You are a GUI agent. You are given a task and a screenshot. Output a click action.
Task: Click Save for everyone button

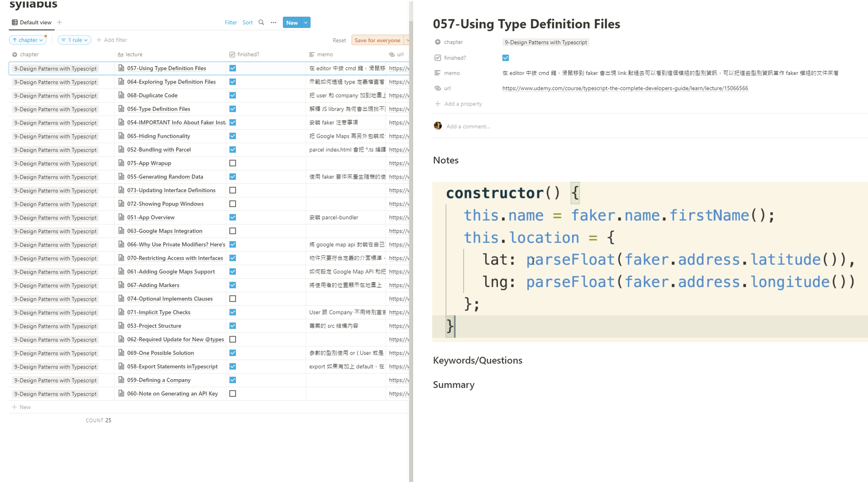[x=377, y=40]
